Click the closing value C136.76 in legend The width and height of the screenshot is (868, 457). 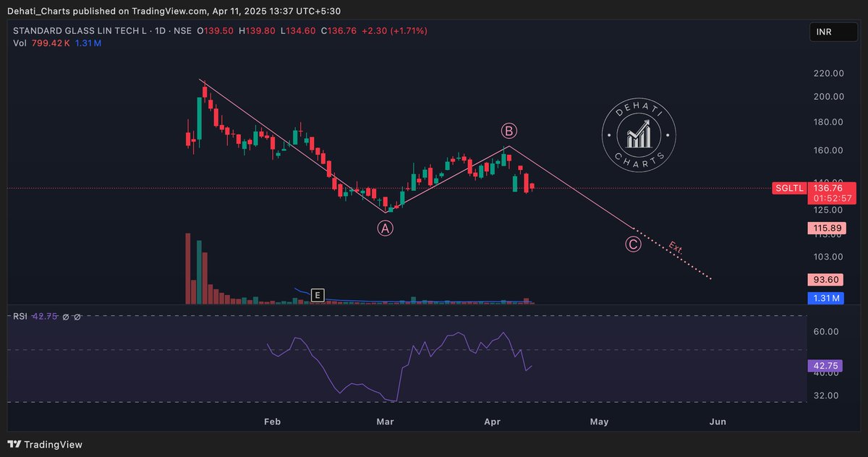[x=339, y=31]
